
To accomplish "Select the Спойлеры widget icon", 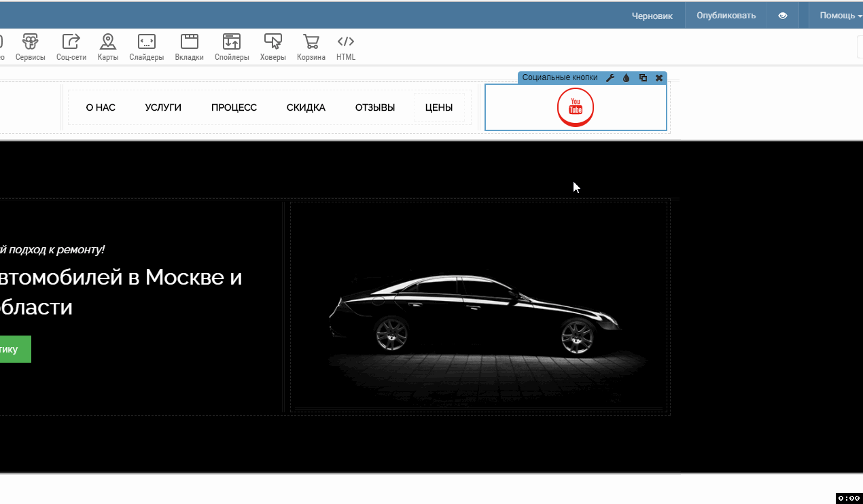I will 232,48.
